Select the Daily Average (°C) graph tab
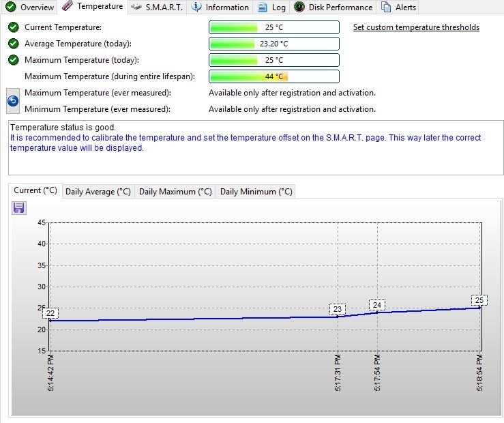 tap(98, 192)
